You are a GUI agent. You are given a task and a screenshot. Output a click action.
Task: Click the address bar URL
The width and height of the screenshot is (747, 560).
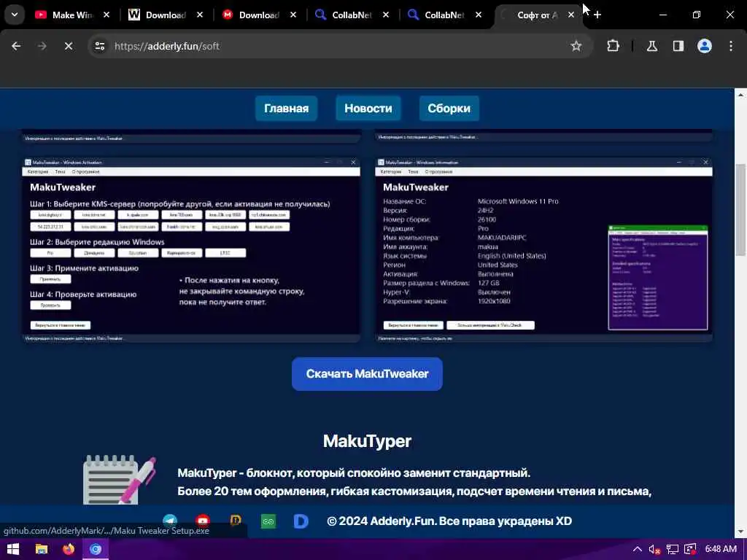pyautogui.click(x=167, y=46)
